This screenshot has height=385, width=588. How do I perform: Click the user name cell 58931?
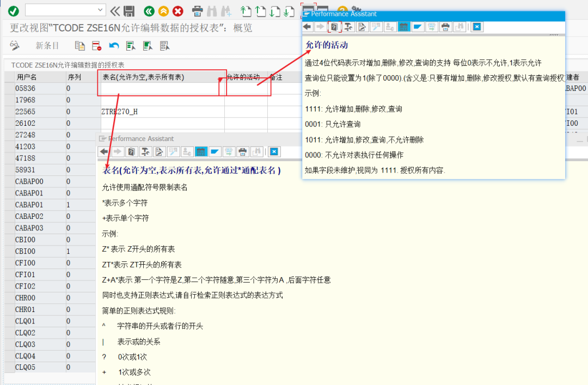pyautogui.click(x=40, y=170)
